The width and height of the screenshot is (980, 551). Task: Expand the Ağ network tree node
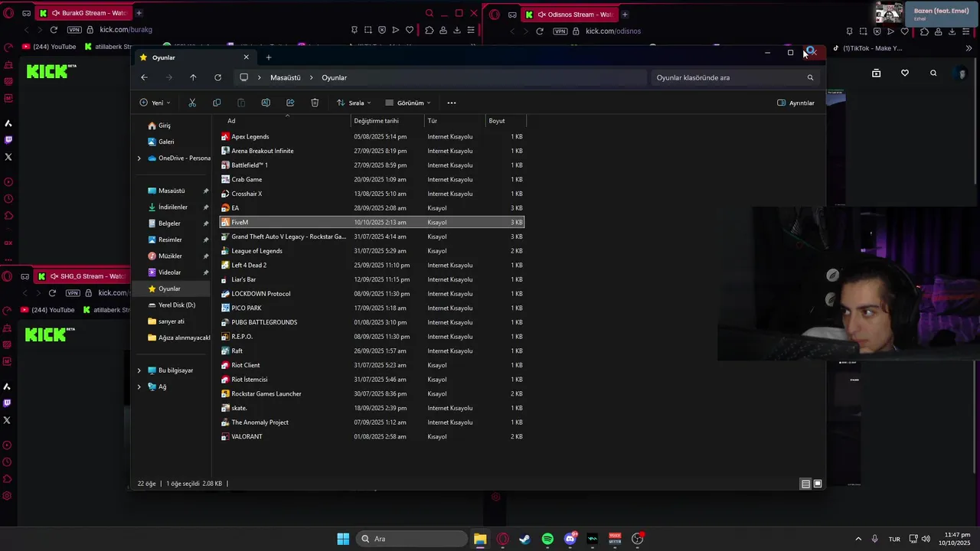[139, 386]
